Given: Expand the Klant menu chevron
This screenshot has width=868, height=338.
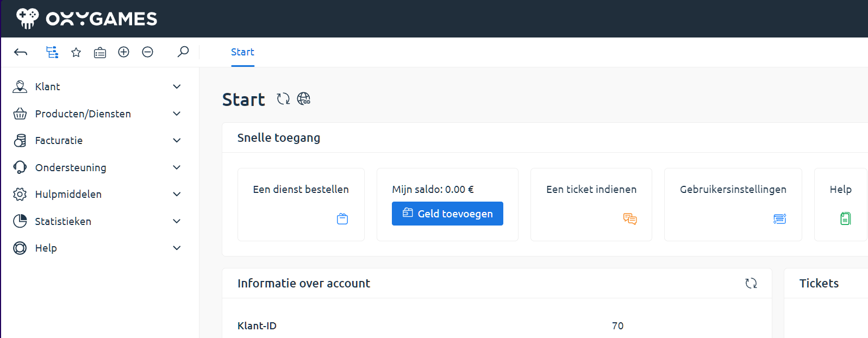Looking at the screenshot, I should pyautogui.click(x=177, y=86).
